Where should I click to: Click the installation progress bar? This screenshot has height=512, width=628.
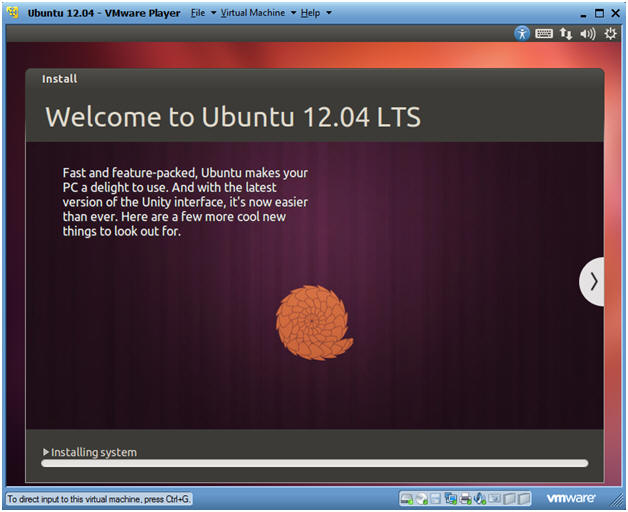point(314,464)
